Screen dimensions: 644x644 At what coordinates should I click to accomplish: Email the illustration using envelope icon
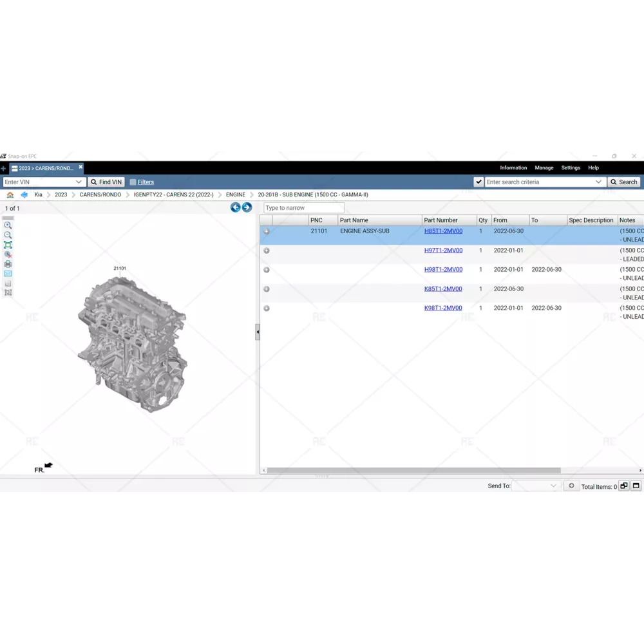[8, 274]
